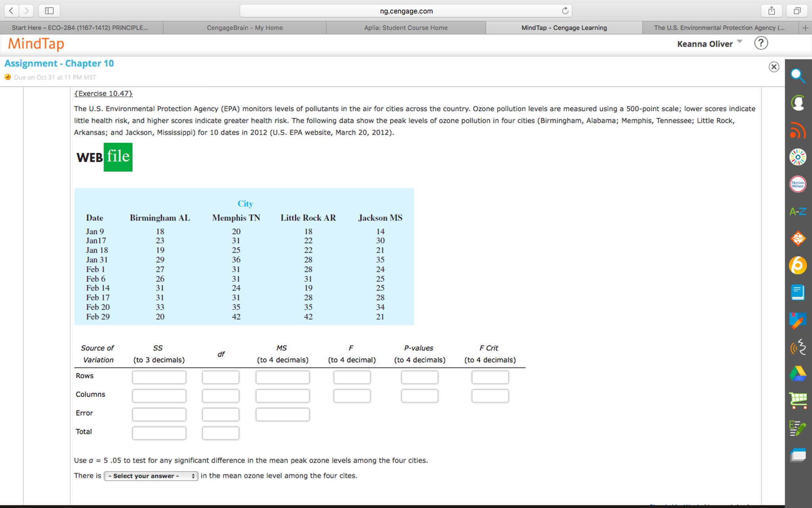Click the Total df input field
This screenshot has width=812, height=508.
[220, 433]
